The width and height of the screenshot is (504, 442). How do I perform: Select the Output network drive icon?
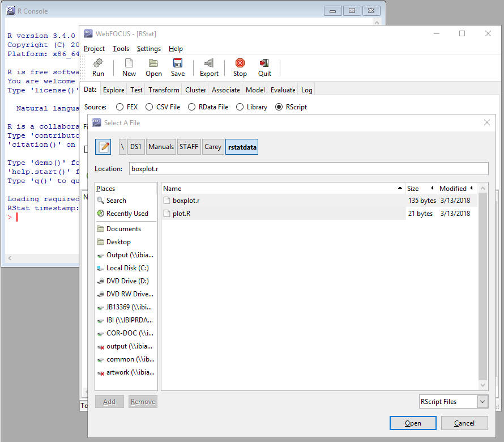click(101, 255)
